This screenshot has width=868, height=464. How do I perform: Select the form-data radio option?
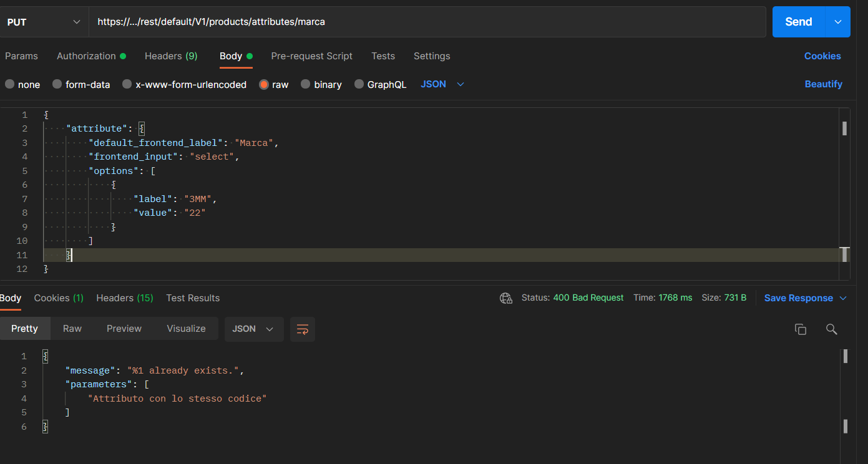[57, 85]
